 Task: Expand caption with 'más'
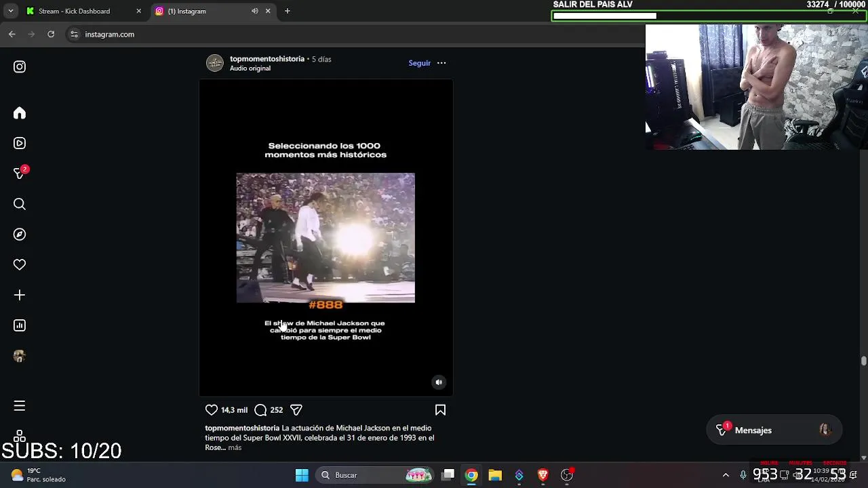tap(235, 447)
